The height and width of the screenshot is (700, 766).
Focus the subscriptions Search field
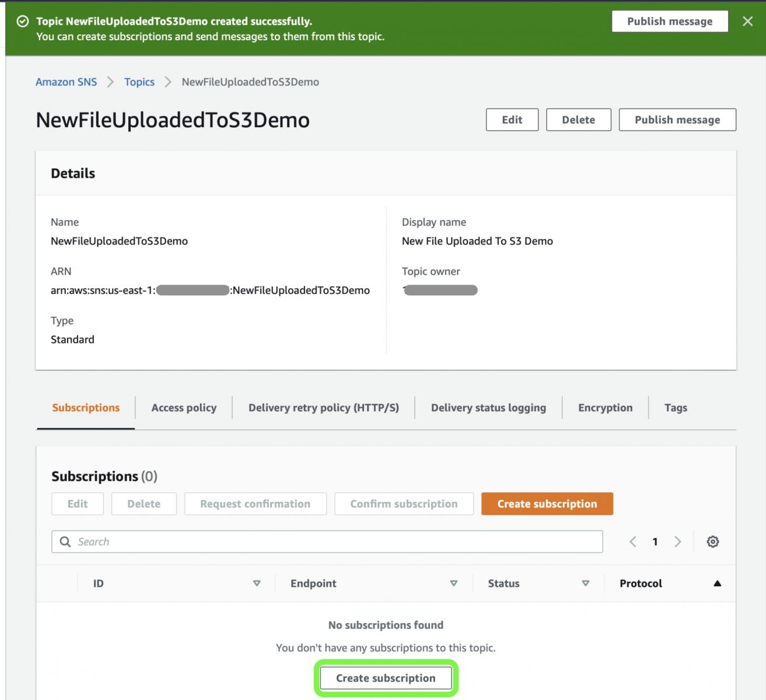point(327,542)
